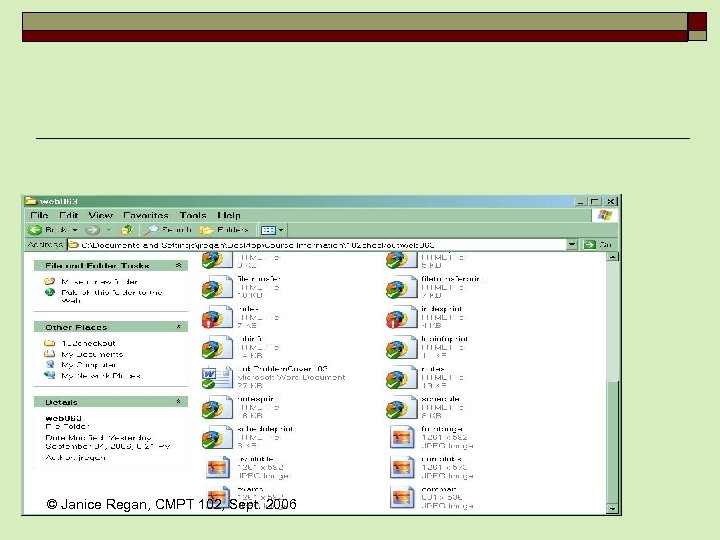The height and width of the screenshot is (540, 720).
Task: Click the folder icon inside address bar
Action: coord(73,245)
